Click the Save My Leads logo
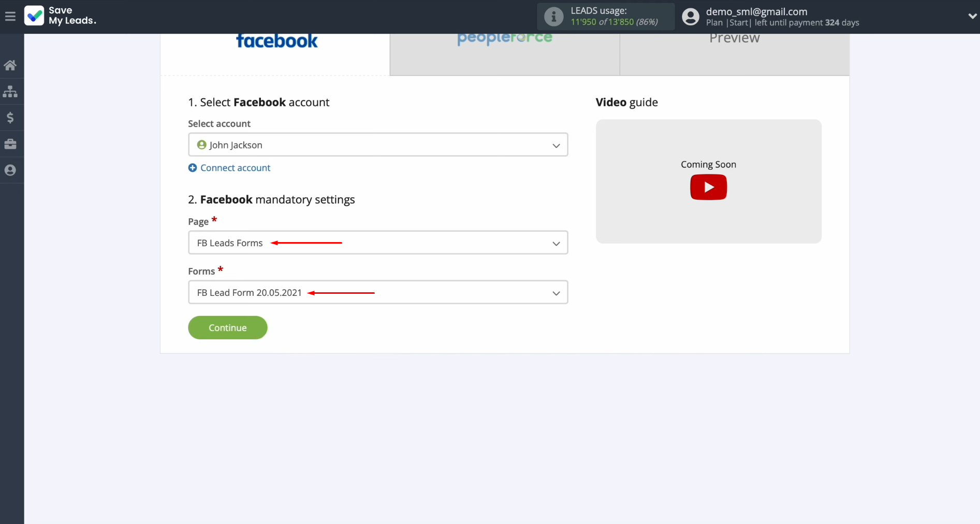The width and height of the screenshot is (980, 524). coord(60,16)
